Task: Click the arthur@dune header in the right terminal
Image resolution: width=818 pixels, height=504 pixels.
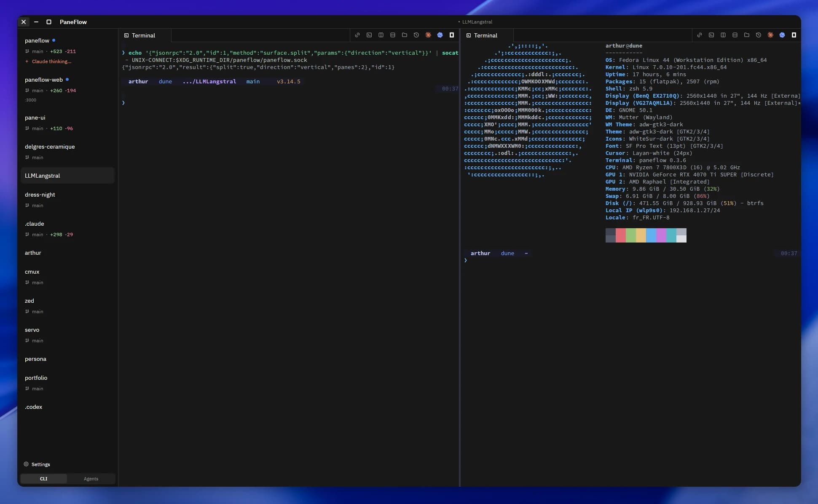Action: pos(624,46)
